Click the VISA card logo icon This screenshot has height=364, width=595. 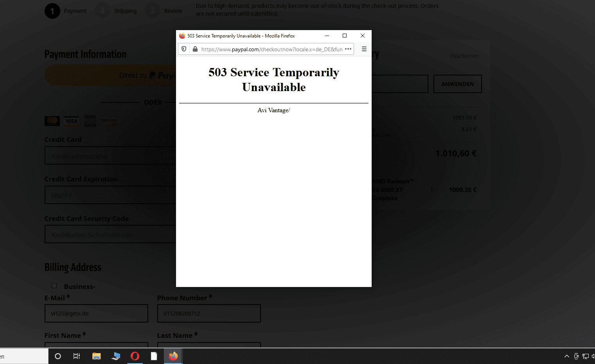[71, 121]
